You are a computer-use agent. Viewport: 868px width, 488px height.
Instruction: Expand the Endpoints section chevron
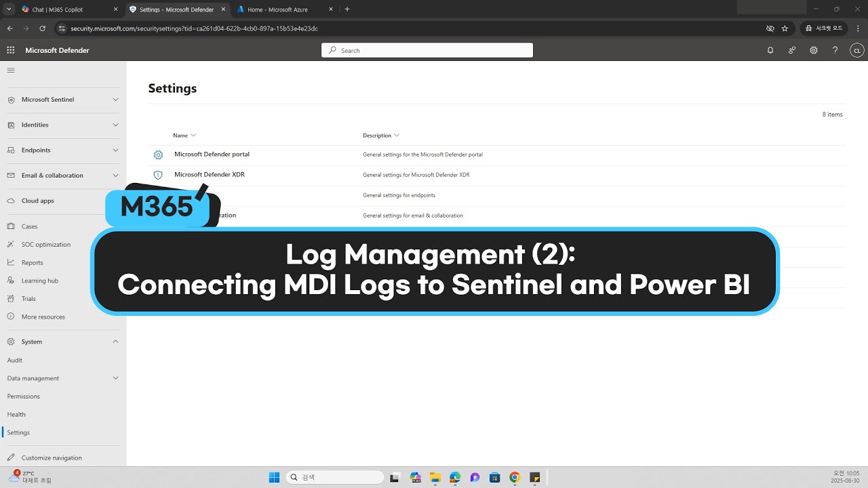[x=115, y=150]
